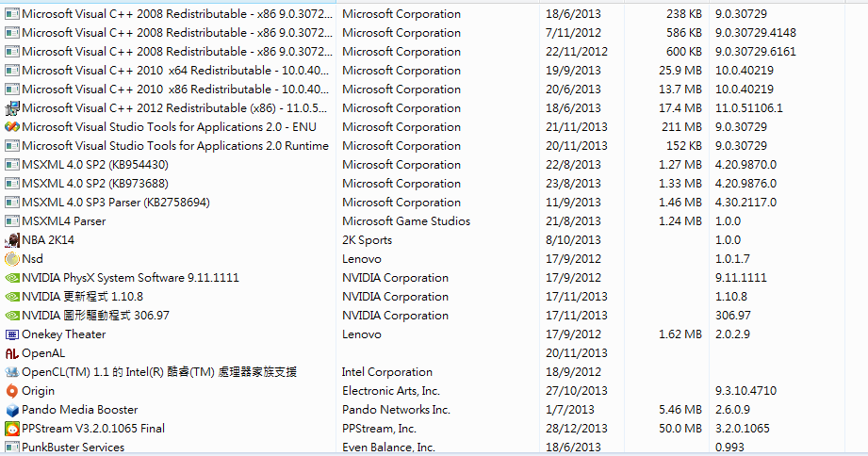Select the MSXML4 Parser name

tap(64, 221)
